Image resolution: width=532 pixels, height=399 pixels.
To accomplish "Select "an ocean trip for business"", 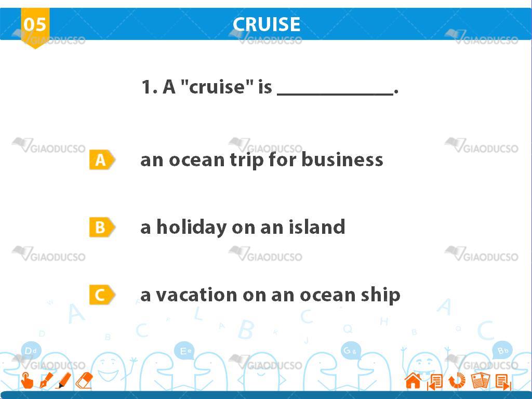I will (x=262, y=160).
